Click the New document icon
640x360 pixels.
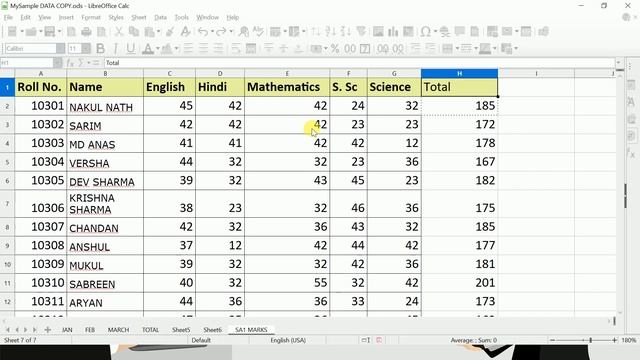pyautogui.click(x=12, y=31)
